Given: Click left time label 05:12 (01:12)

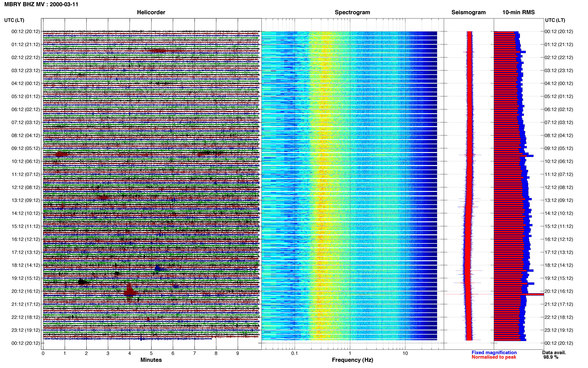Looking at the screenshot, I should point(26,96).
